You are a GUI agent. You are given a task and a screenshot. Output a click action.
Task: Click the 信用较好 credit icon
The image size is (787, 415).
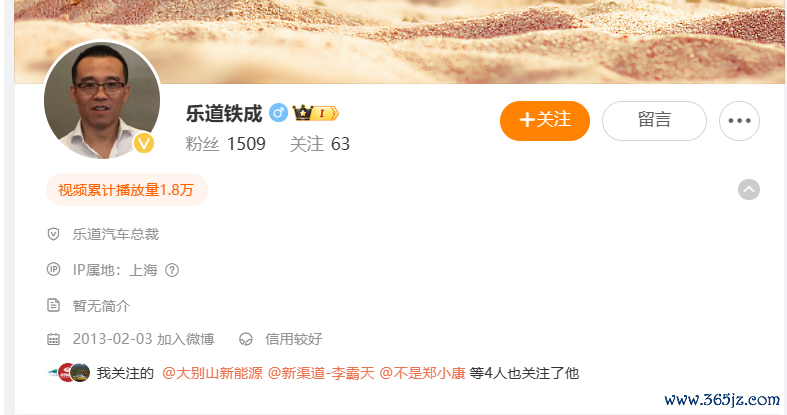pos(245,339)
